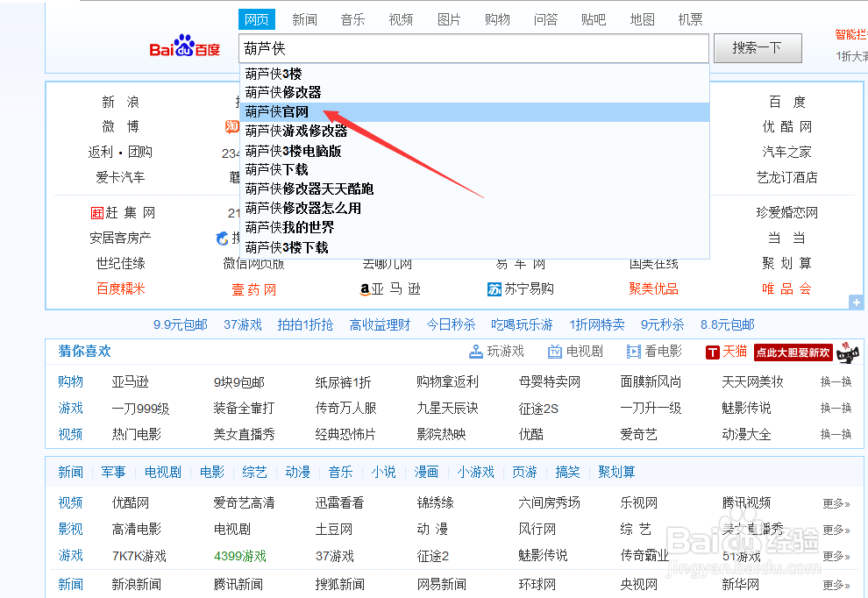Open the 百度糯米 link

point(120,288)
